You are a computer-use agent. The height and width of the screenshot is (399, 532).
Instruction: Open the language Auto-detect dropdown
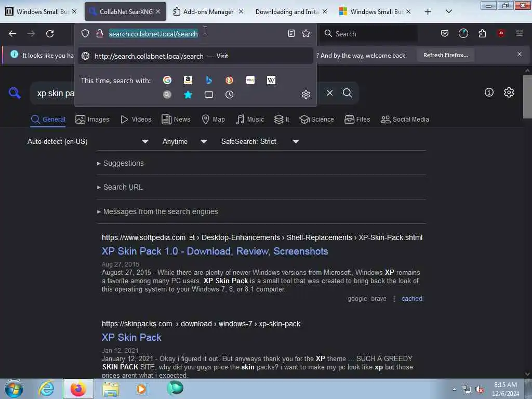pos(87,141)
